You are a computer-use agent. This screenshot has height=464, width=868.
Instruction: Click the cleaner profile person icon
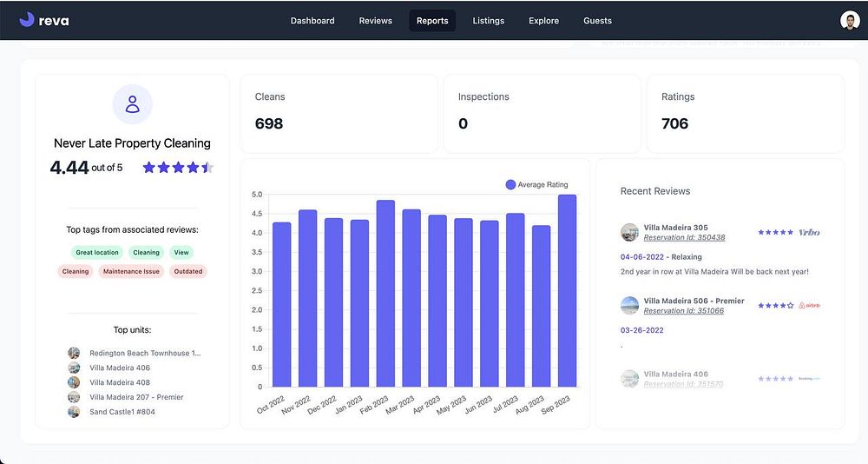(x=132, y=104)
